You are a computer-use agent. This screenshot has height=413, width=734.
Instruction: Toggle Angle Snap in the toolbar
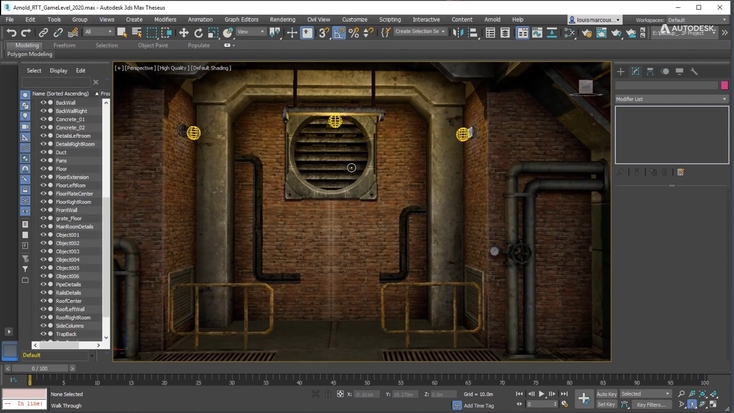(338, 33)
